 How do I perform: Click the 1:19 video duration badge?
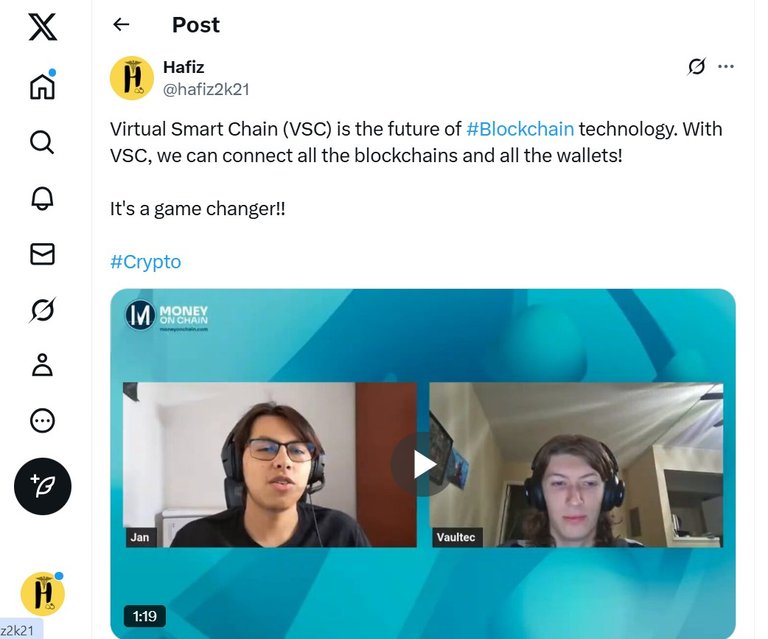144,616
